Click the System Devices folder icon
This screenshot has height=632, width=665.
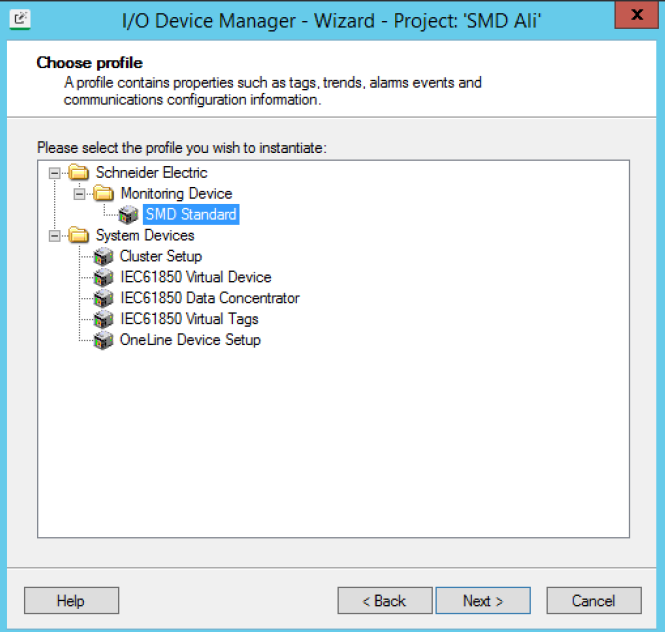point(79,235)
